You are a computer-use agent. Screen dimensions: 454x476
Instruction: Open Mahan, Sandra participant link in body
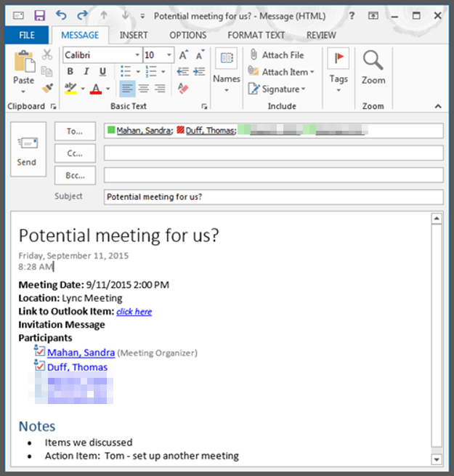(81, 352)
